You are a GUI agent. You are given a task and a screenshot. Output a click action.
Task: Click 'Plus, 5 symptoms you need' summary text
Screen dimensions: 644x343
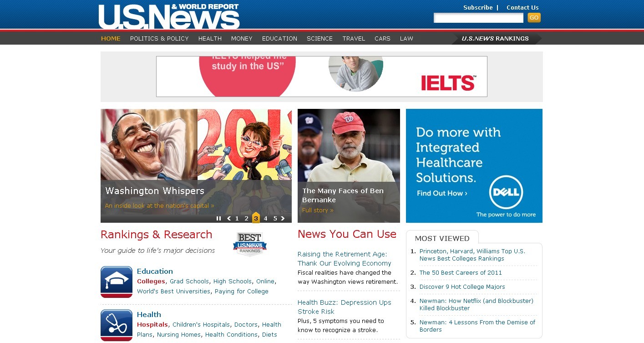click(x=341, y=325)
